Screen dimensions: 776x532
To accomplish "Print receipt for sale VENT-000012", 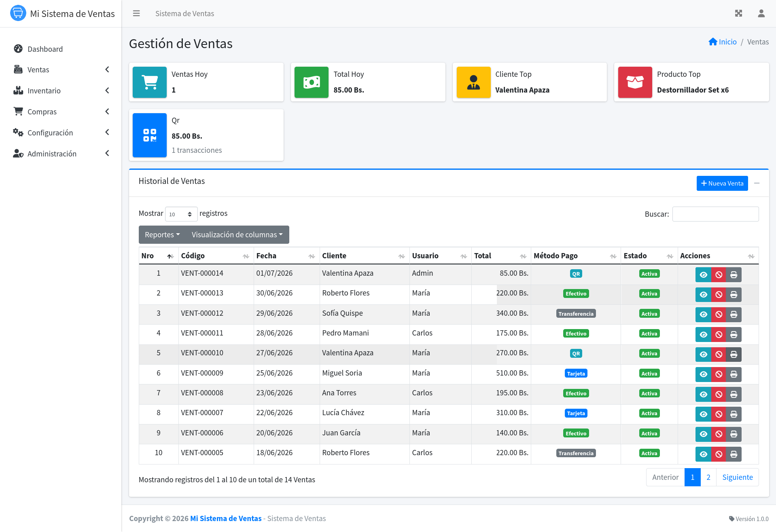I will (734, 315).
